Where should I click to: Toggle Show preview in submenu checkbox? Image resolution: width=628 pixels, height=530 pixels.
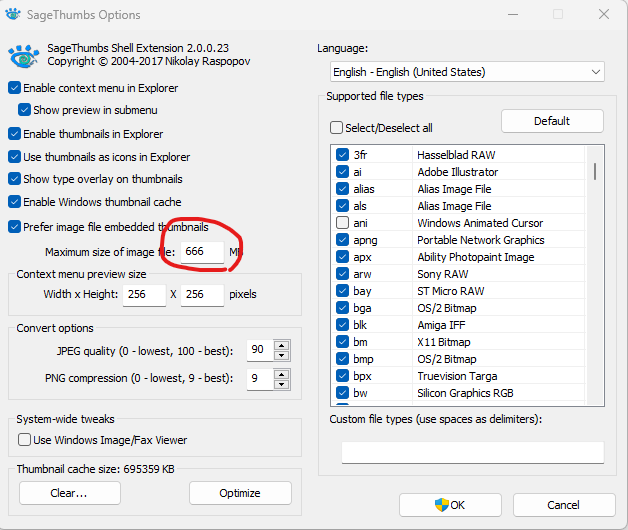click(25, 110)
